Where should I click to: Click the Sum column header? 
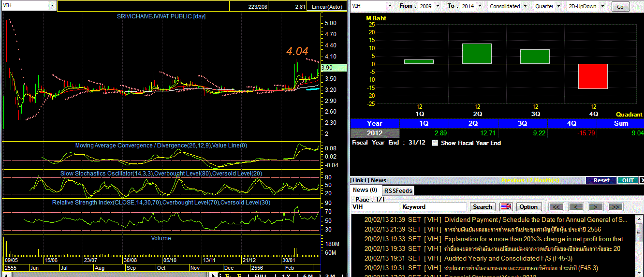pos(621,123)
